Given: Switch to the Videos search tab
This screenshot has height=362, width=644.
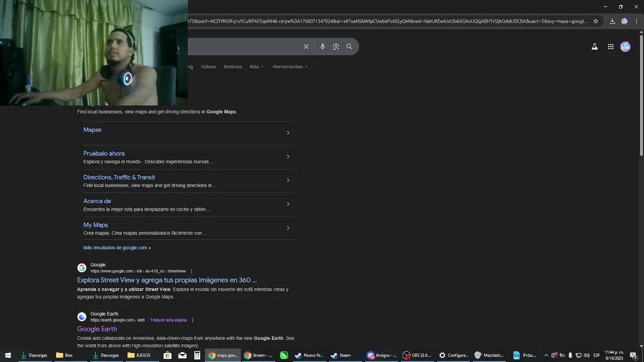Looking at the screenshot, I should 208,67.
